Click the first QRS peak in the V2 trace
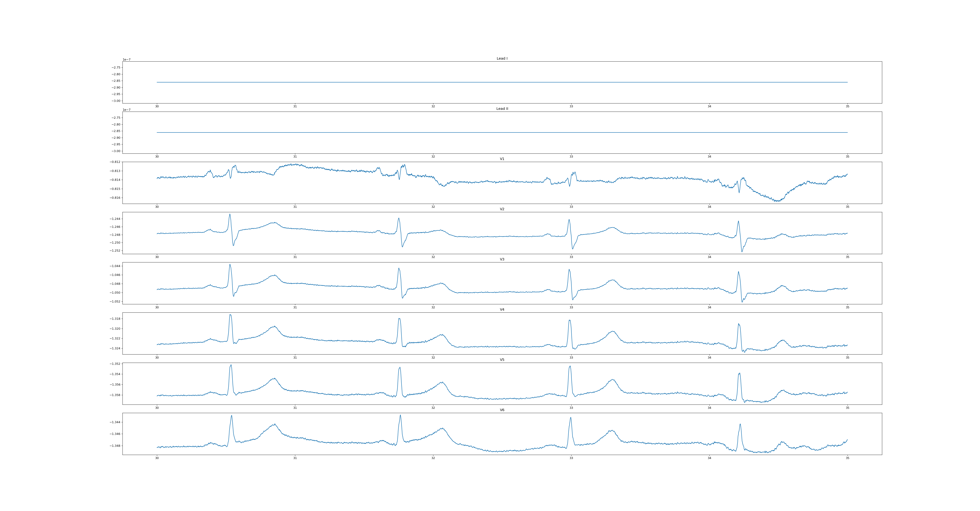The height and width of the screenshot is (511, 980). (230, 215)
